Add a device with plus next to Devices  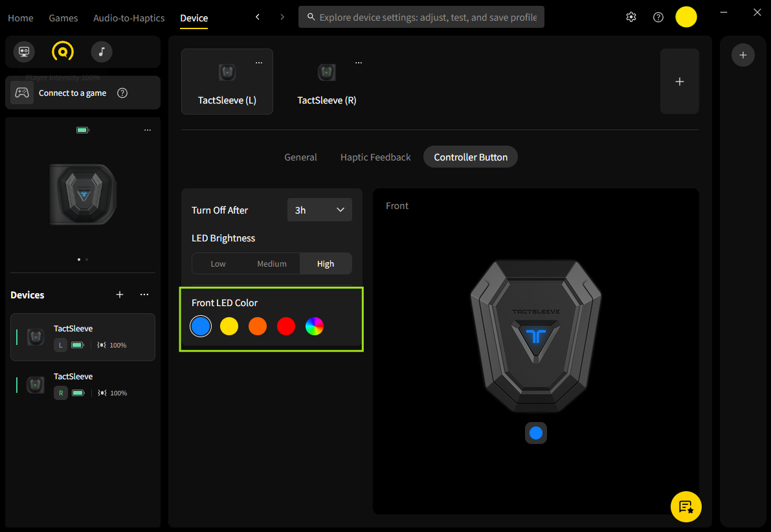click(120, 294)
